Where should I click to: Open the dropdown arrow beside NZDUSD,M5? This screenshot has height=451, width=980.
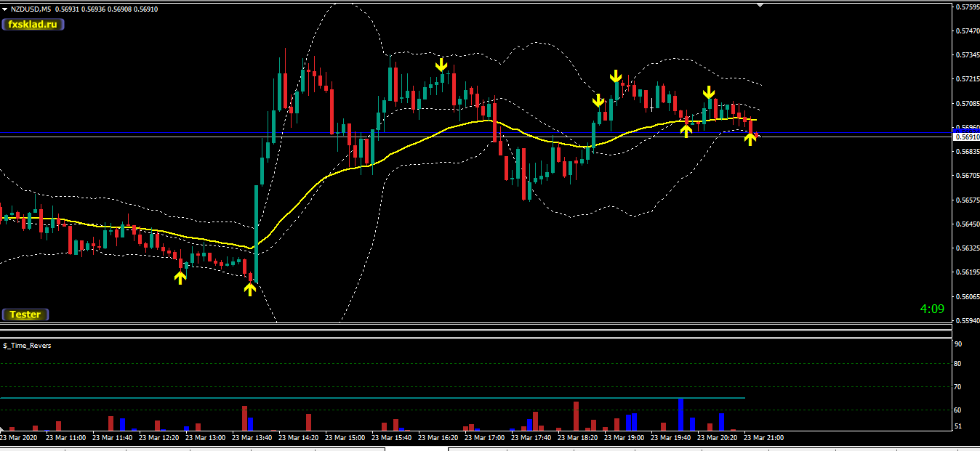pos(6,9)
